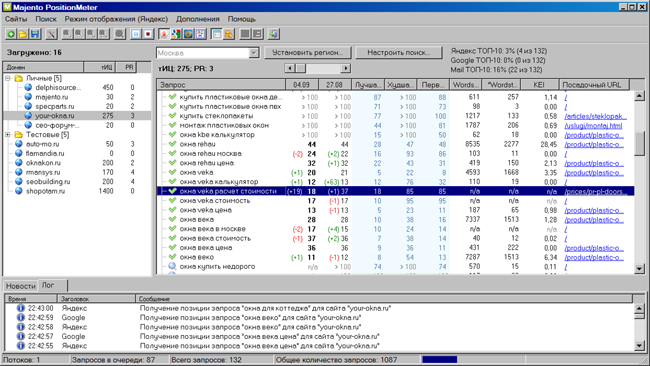This screenshot has width=650, height=366.
Task: Click the info icon of log entry 22:43:00
Action: [20, 308]
